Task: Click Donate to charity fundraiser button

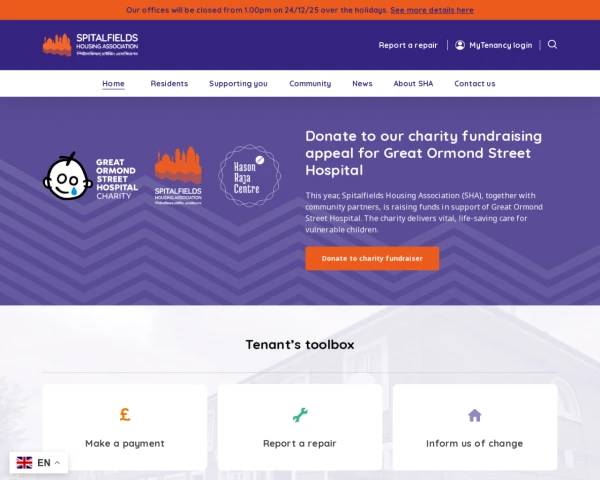Action: click(x=372, y=258)
